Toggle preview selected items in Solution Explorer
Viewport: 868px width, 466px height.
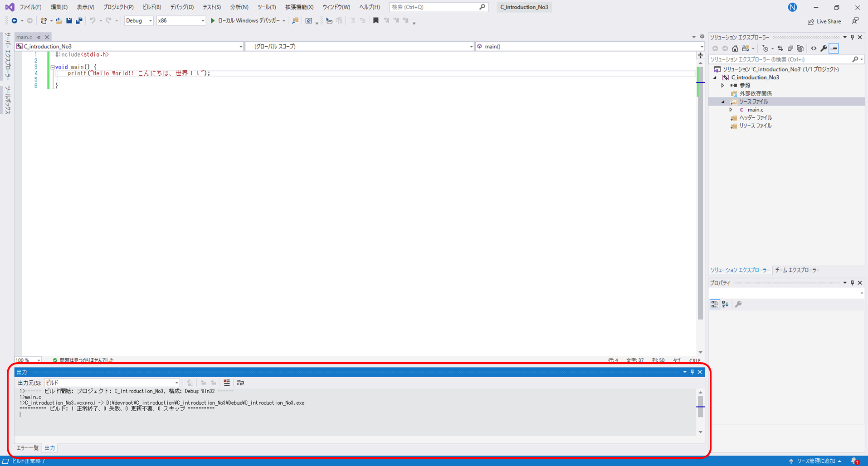point(834,49)
